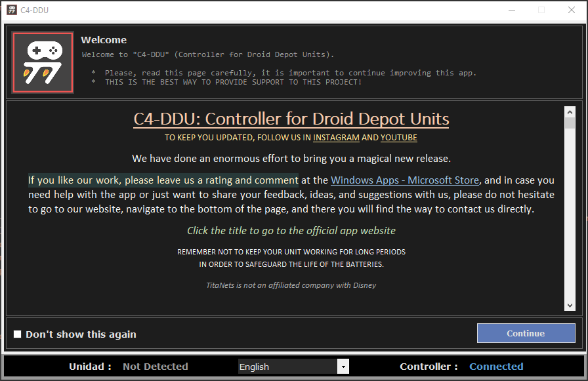Viewport: 588px width, 381px height.
Task: Click the vertical scrollbar thumb
Action: pyautogui.click(x=570, y=123)
